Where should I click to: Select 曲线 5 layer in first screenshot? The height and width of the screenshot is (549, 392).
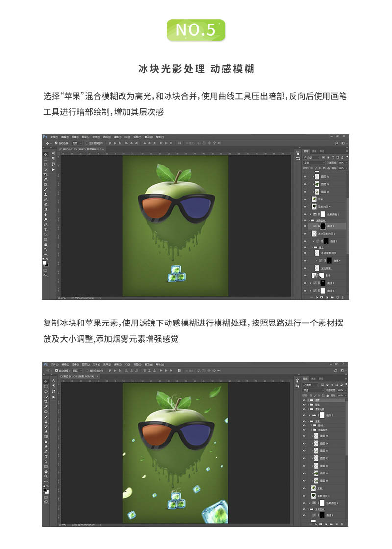326,226
